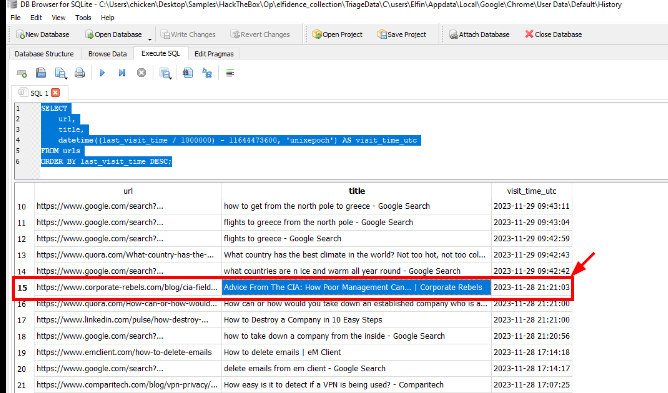Stop SQL execution icon

coord(141,73)
